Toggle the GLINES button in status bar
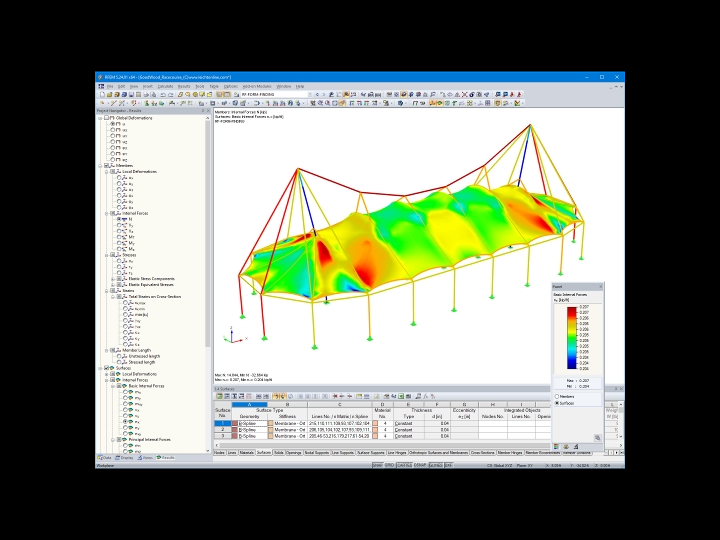720x540 pixels. (436, 466)
